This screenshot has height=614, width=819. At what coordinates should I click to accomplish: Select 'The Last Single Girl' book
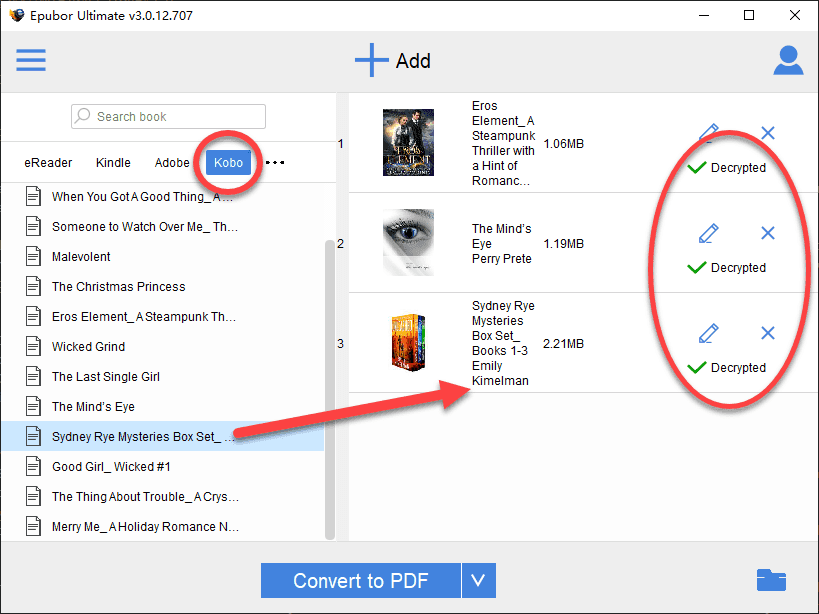tap(163, 376)
